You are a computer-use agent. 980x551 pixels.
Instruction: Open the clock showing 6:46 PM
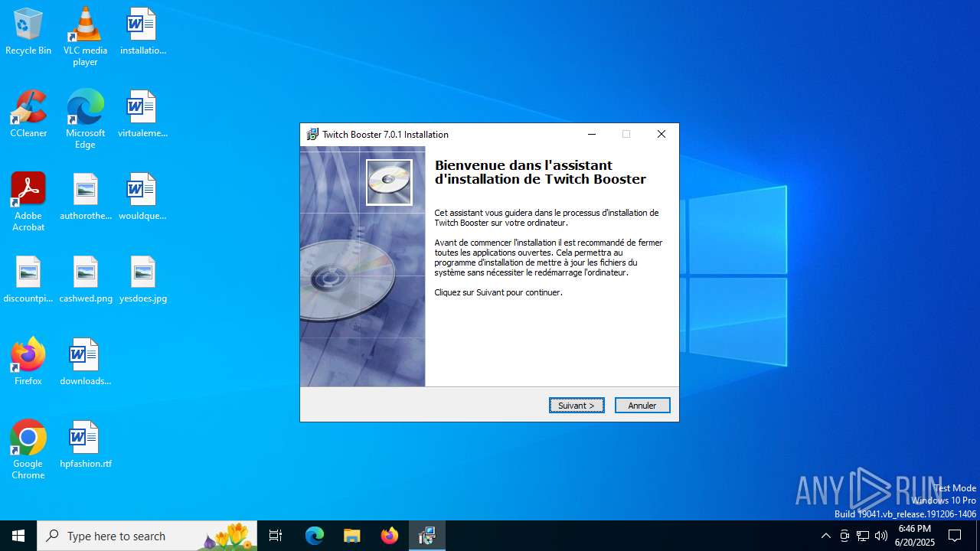(915, 536)
